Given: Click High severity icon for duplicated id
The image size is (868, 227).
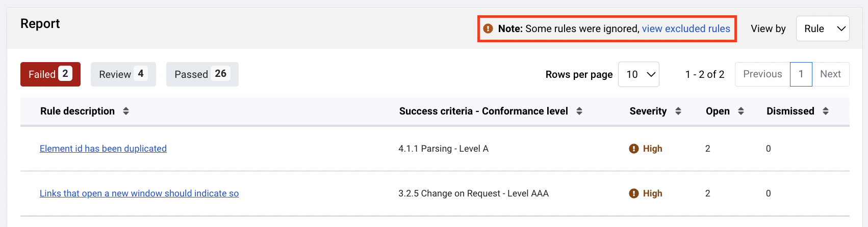Looking at the screenshot, I should pos(634,149).
